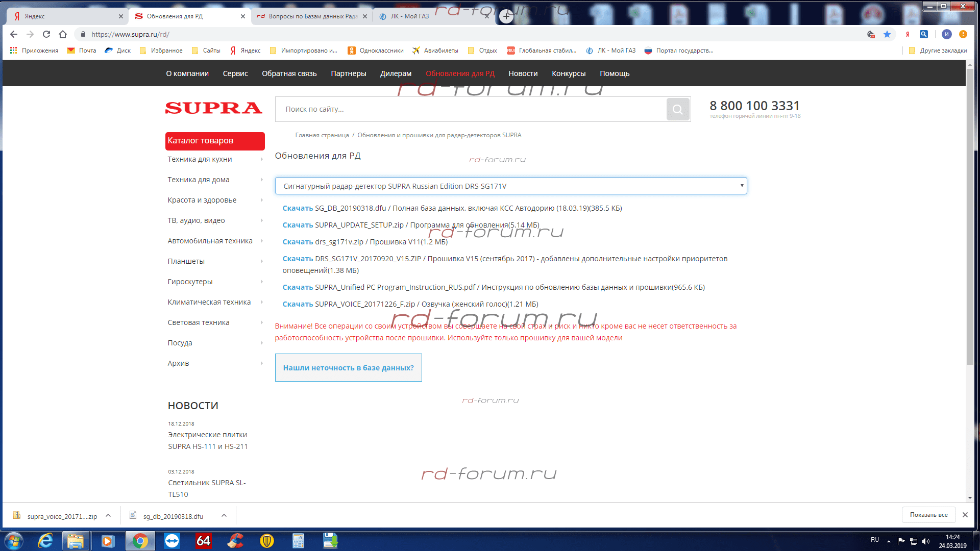This screenshot has height=551, width=980.
Task: Click the site search input field
Action: tap(471, 109)
